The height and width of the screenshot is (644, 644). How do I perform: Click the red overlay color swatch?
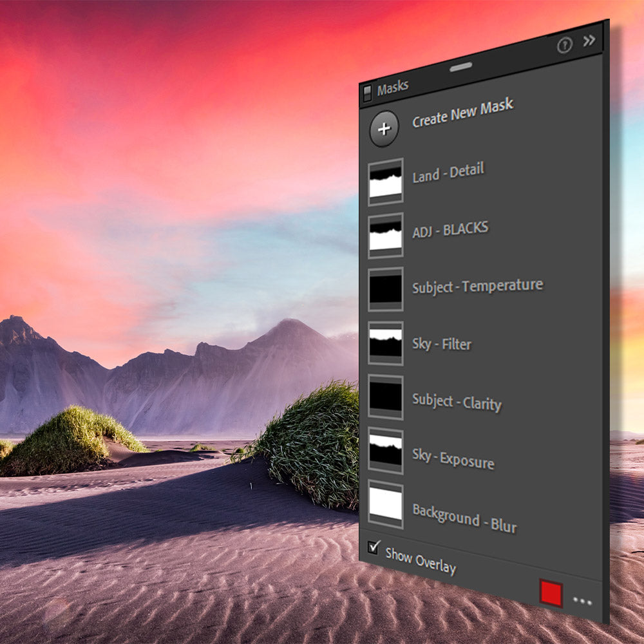click(551, 593)
